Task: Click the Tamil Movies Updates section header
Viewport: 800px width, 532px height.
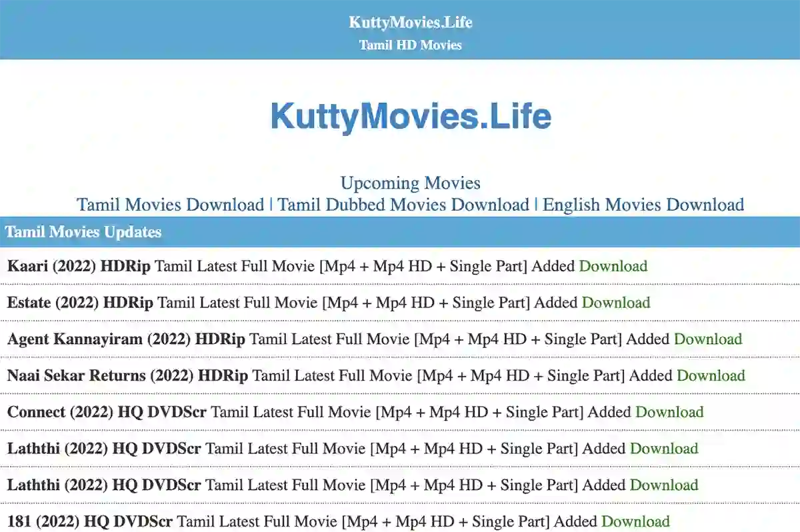Action: tap(400, 232)
